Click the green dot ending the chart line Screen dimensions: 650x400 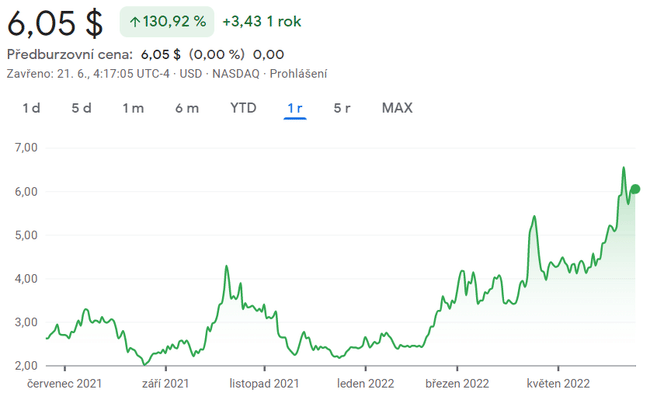[x=636, y=189]
